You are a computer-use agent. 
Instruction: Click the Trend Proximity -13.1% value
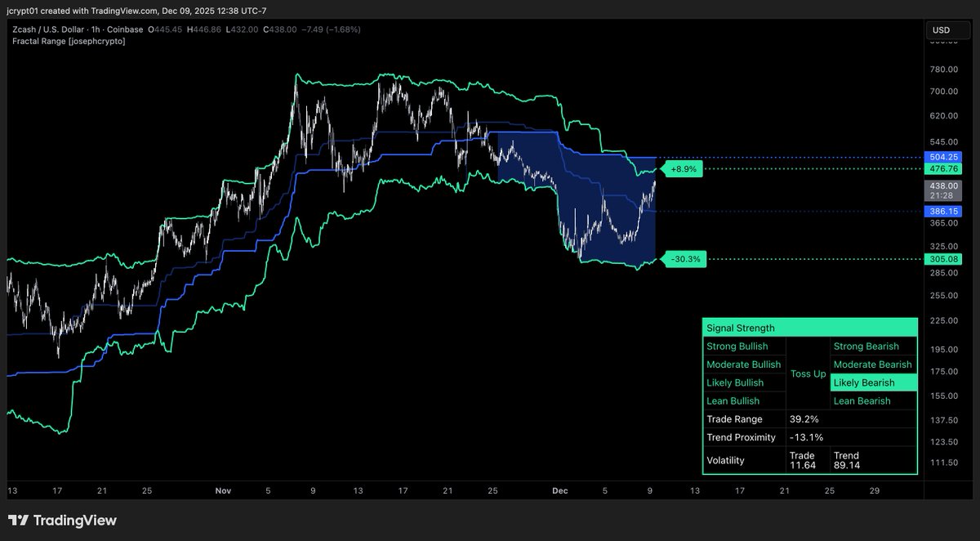(x=807, y=437)
